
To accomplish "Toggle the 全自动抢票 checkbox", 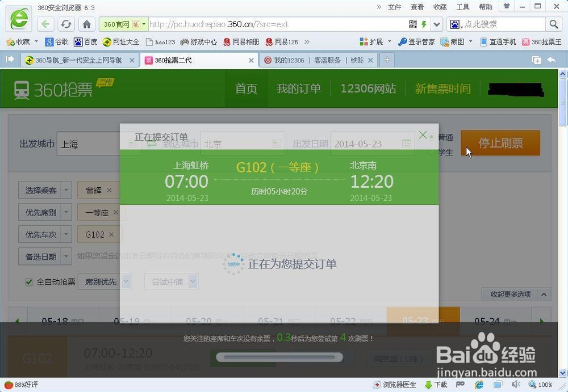I will 29,282.
